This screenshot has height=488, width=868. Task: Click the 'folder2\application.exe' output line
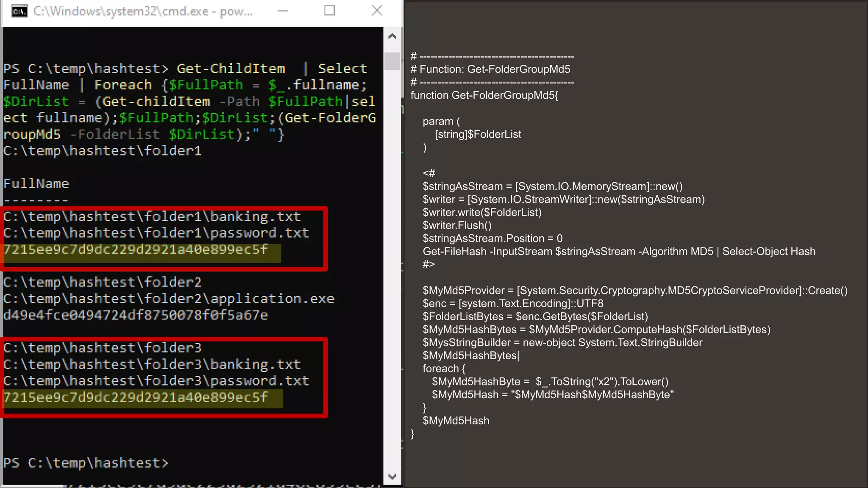click(x=169, y=299)
